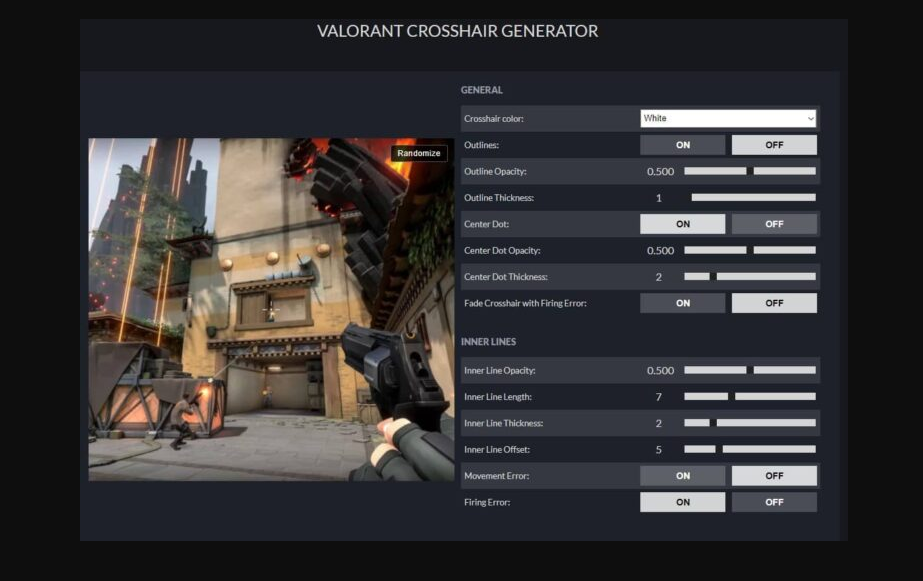923x581 pixels.
Task: Turn Outlines OFF
Action: click(x=774, y=145)
